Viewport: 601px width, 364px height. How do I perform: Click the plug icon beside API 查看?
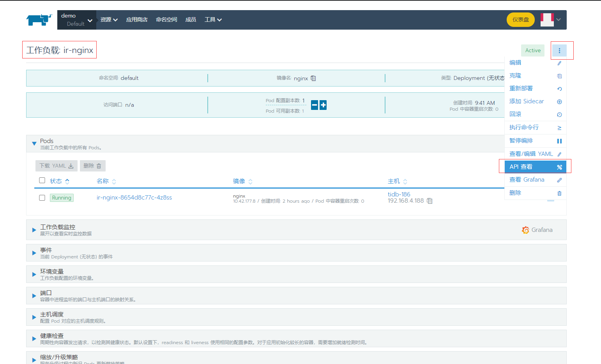(559, 167)
